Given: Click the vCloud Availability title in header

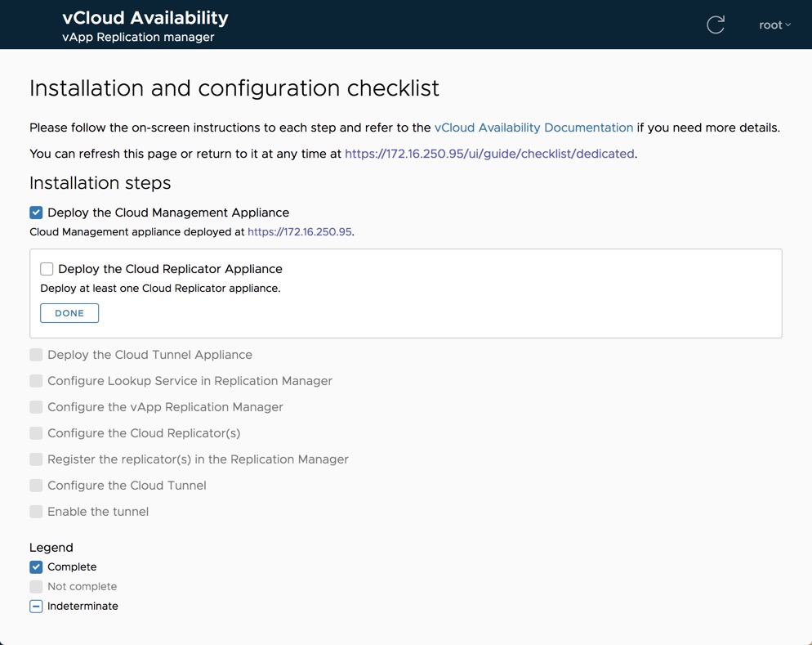Looking at the screenshot, I should (145, 18).
